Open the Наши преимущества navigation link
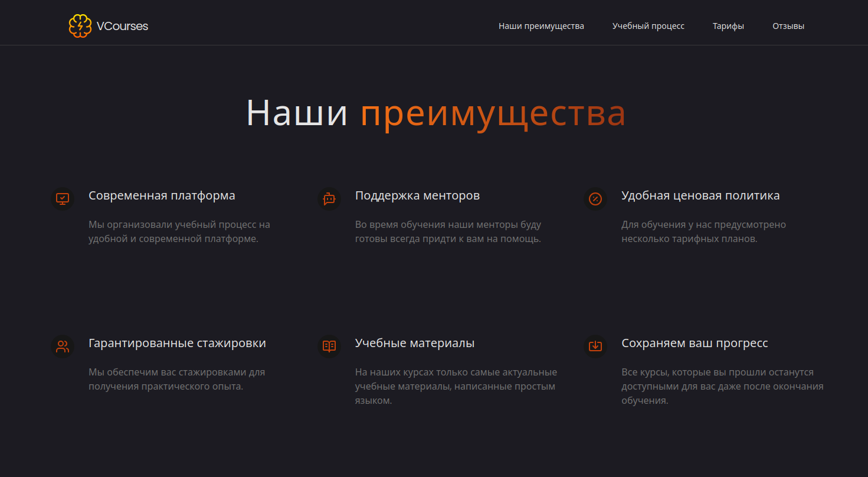This screenshot has height=477, width=868. (x=541, y=26)
